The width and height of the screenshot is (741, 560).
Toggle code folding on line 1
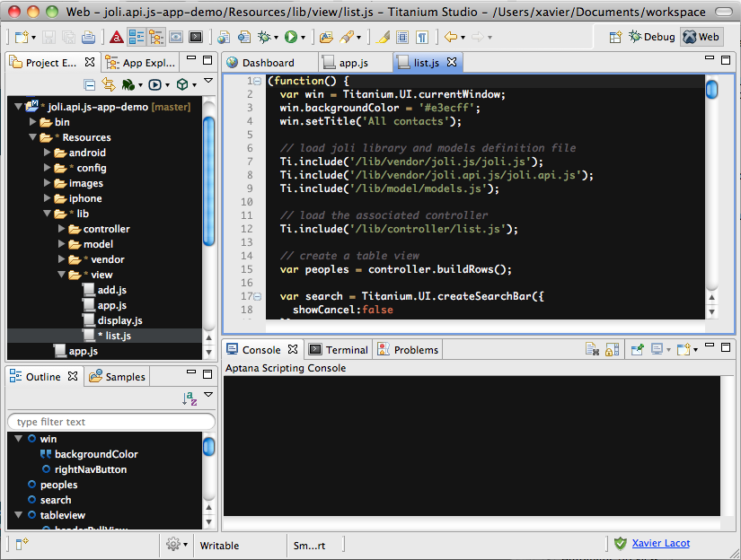click(258, 81)
